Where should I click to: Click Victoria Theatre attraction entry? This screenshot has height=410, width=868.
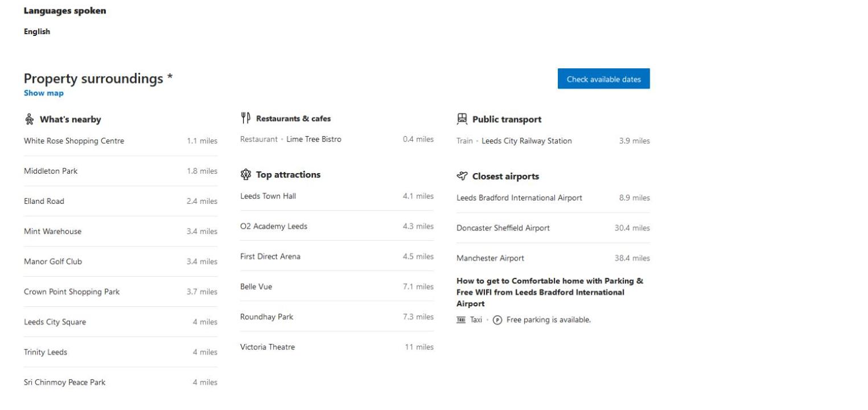click(x=337, y=347)
